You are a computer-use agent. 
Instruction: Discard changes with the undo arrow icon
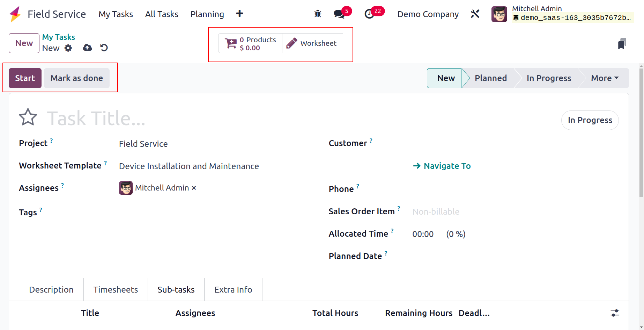point(104,48)
